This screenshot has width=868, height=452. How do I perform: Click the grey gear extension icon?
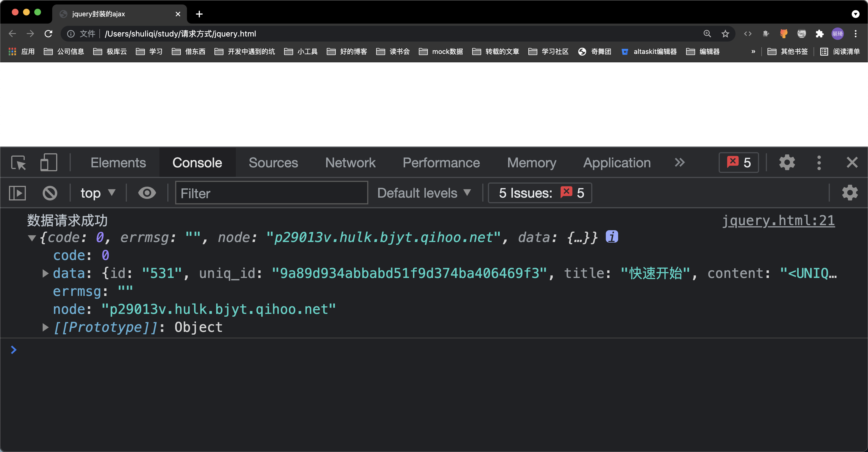[x=766, y=34]
